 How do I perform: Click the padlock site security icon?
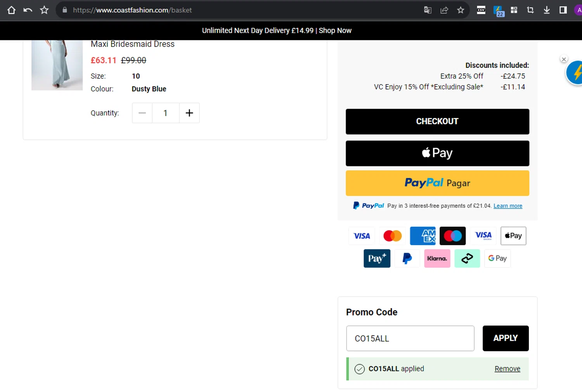[x=65, y=10]
